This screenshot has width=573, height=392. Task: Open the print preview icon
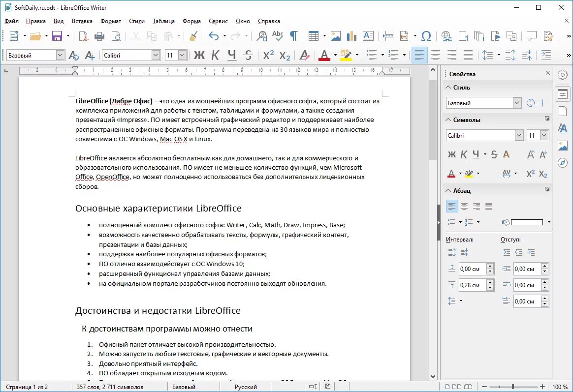point(116,36)
